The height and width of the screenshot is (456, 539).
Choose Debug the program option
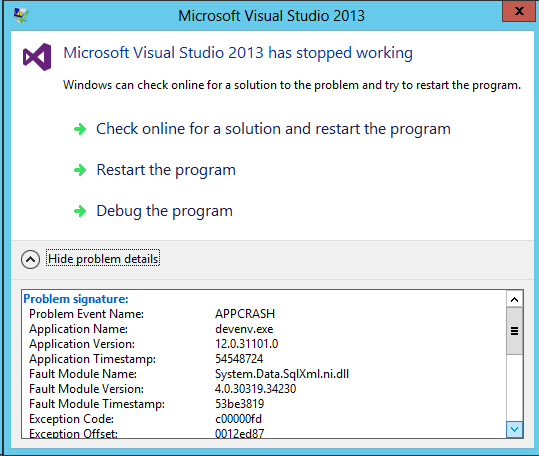[165, 211]
